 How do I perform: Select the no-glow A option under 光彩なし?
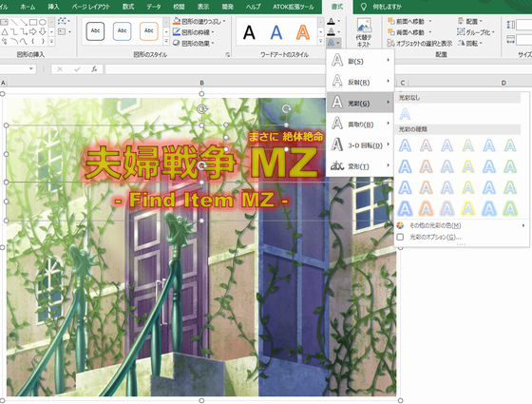[x=405, y=114]
